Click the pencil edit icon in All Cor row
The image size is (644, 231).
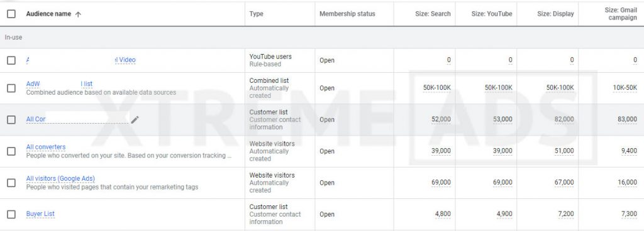coord(135,120)
